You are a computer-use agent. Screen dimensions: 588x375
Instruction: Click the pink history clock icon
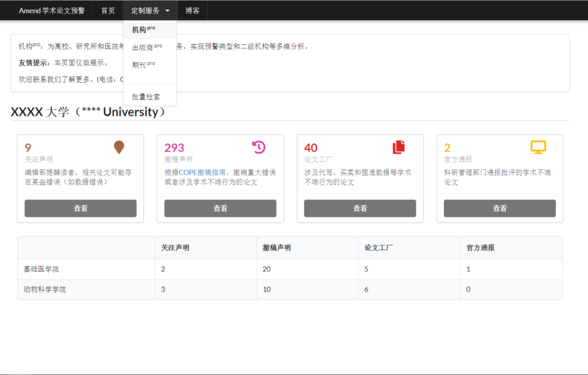coord(259,147)
